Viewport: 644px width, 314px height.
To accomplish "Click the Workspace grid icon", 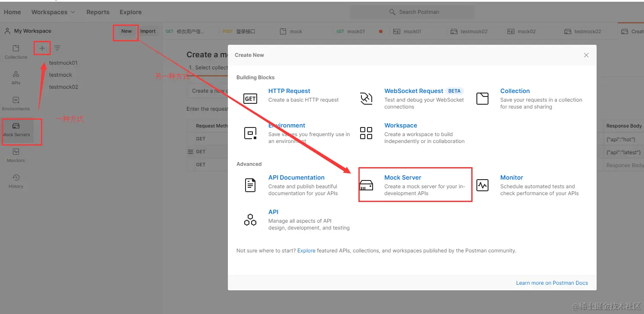I will 366,133.
